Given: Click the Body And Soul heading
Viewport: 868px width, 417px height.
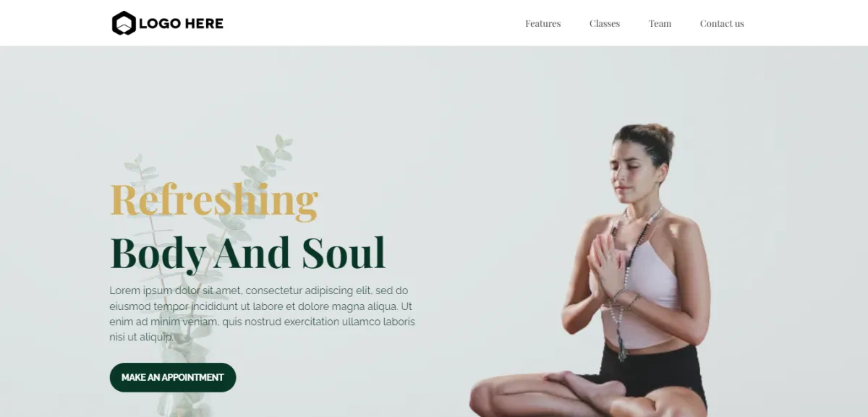Looking at the screenshot, I should pos(248,253).
